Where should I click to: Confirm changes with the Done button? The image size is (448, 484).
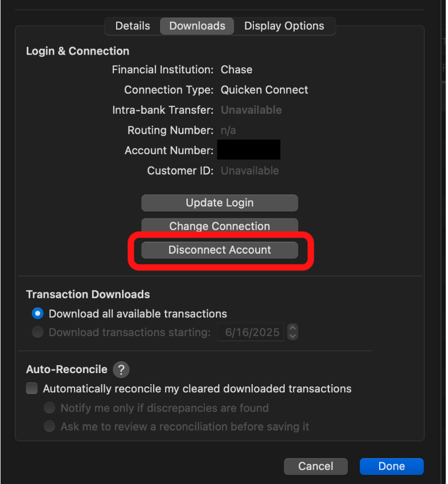point(392,466)
